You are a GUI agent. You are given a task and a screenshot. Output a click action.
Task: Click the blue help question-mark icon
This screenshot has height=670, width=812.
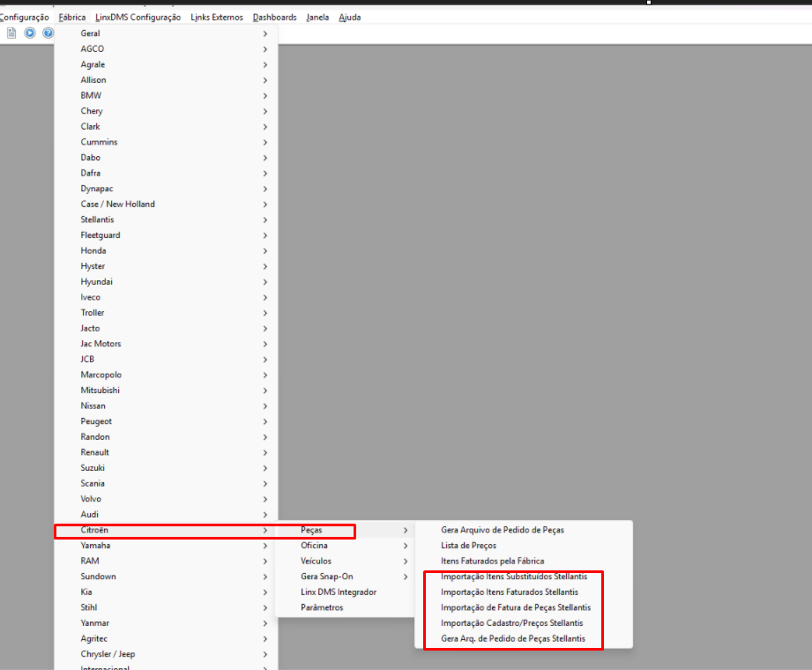[48, 33]
